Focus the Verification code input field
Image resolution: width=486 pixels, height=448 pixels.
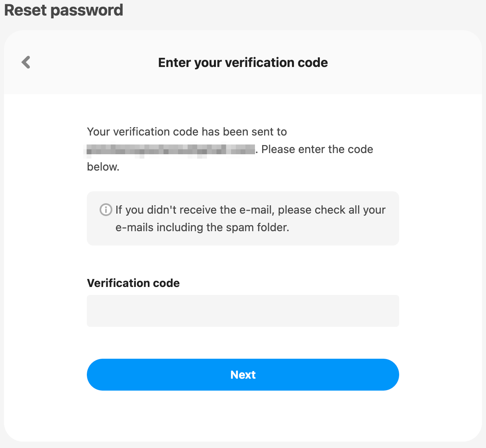click(x=243, y=311)
